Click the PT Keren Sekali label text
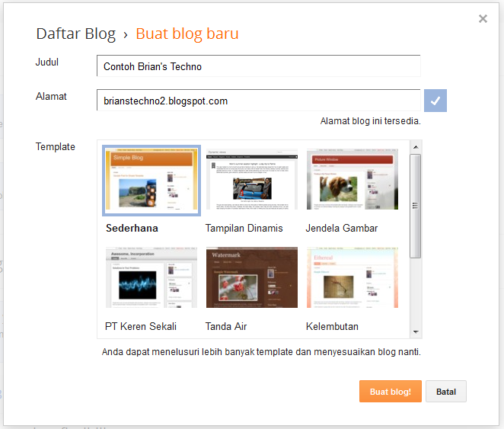 point(141,326)
